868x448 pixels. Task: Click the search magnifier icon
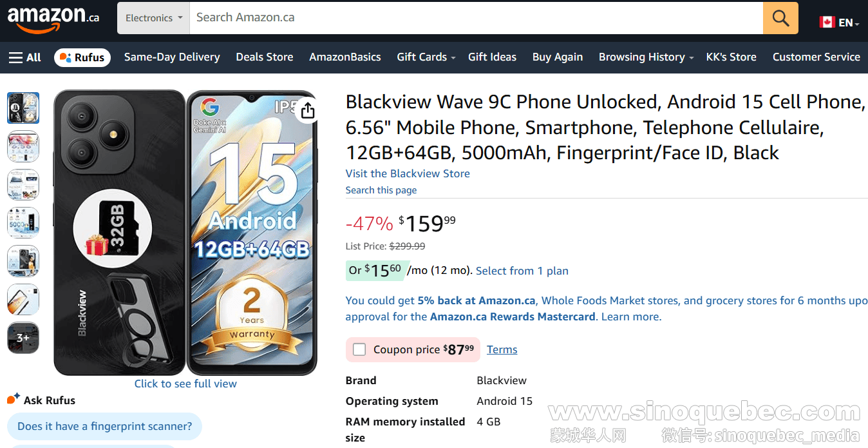(x=780, y=18)
